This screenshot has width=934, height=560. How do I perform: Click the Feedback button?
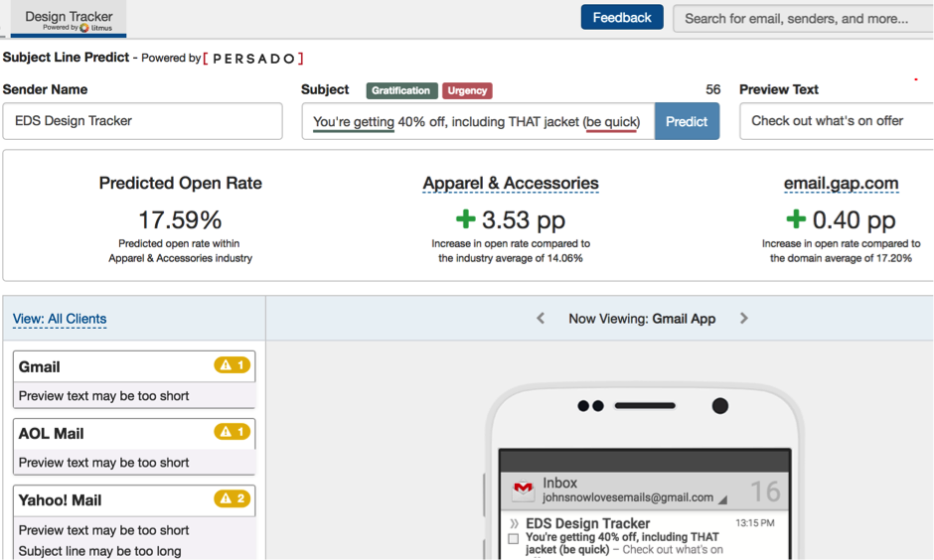pos(622,18)
